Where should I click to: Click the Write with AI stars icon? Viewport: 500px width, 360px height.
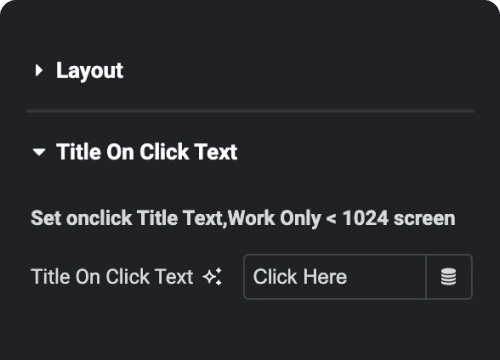pos(213,276)
